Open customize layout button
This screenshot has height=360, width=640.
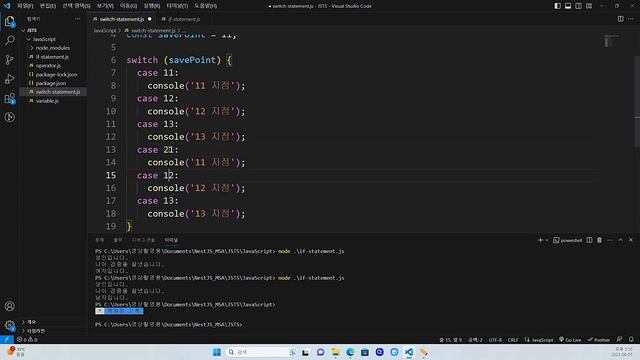(589, 6)
